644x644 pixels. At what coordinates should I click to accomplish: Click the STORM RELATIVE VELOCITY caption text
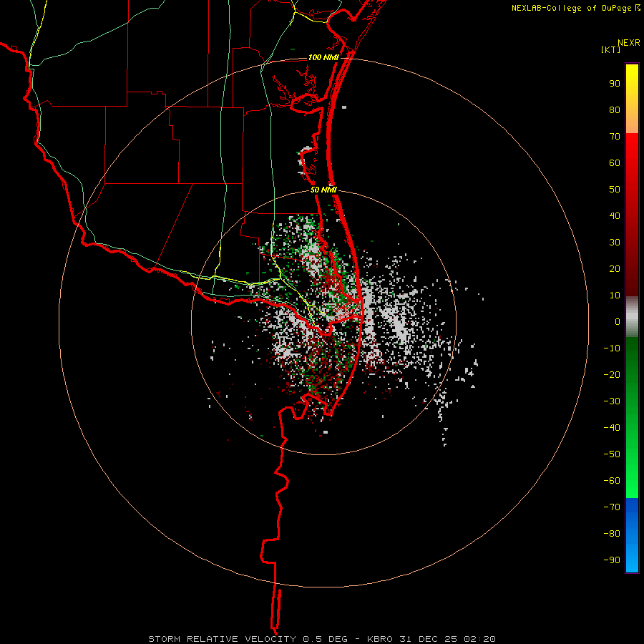click(x=222, y=639)
